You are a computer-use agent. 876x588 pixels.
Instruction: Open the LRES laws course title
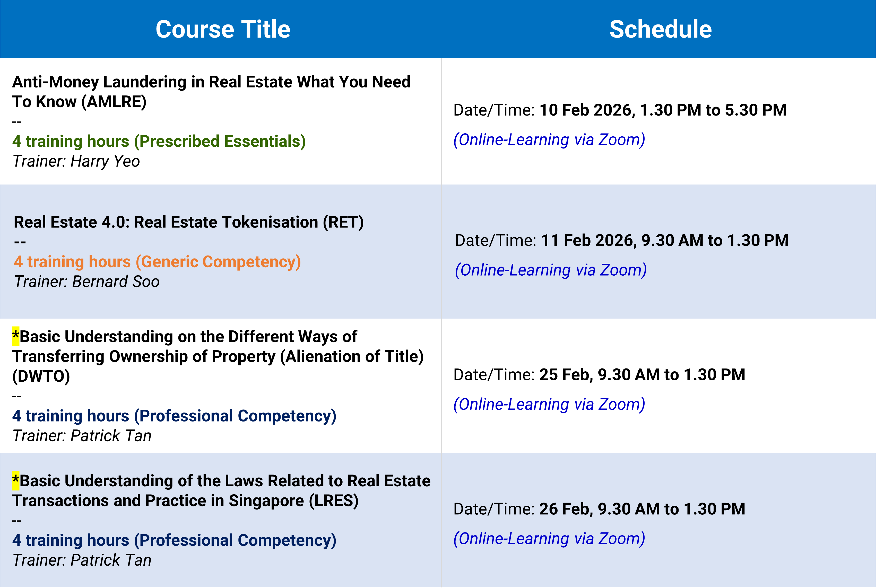click(x=221, y=490)
